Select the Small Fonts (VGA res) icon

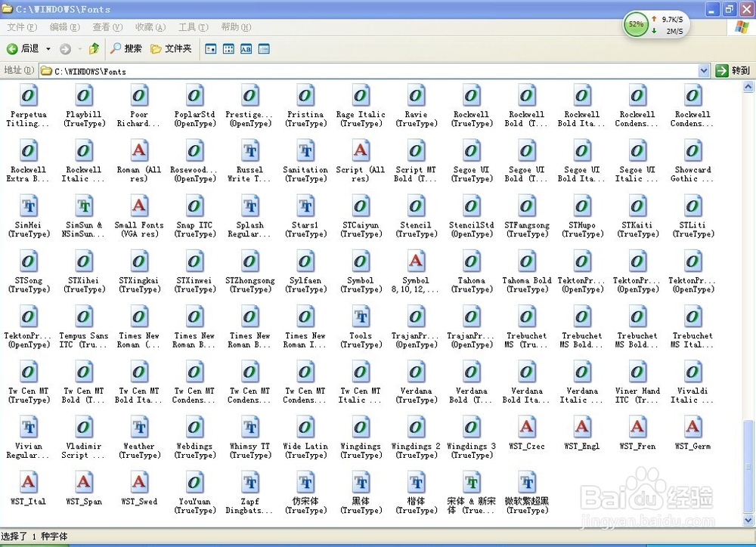[x=139, y=206]
